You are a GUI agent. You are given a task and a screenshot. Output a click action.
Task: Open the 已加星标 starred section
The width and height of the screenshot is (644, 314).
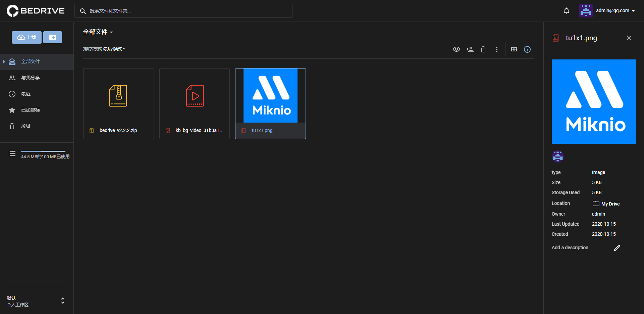30,110
